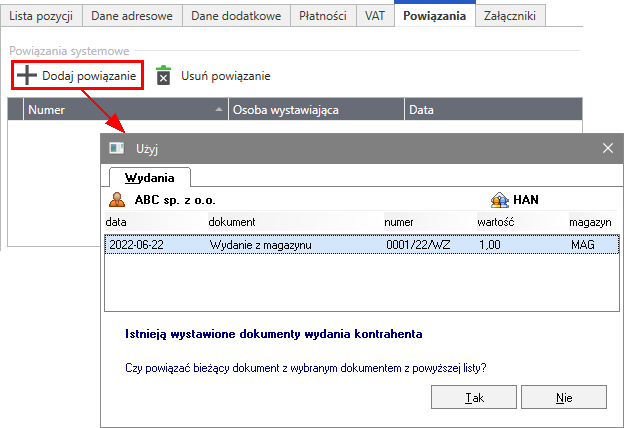The image size is (624, 428).
Task: Click the row selector header cell
Action: pyautogui.click(x=14, y=110)
